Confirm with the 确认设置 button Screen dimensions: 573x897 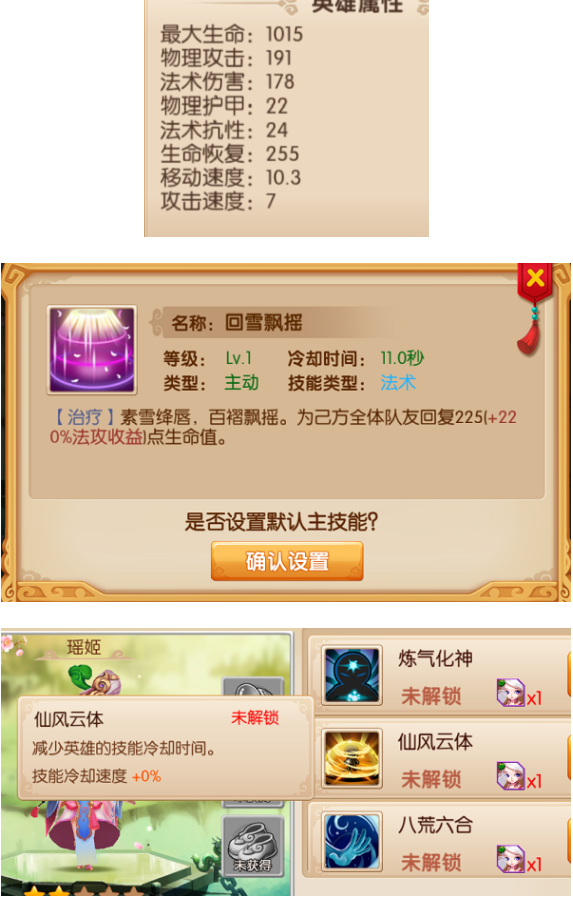287,561
